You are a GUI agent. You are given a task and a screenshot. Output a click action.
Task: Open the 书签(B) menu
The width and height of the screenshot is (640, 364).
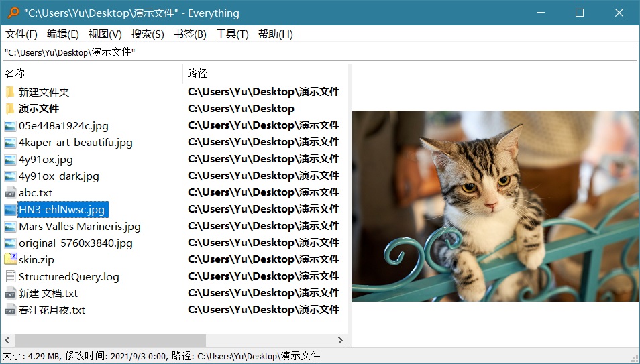click(190, 34)
